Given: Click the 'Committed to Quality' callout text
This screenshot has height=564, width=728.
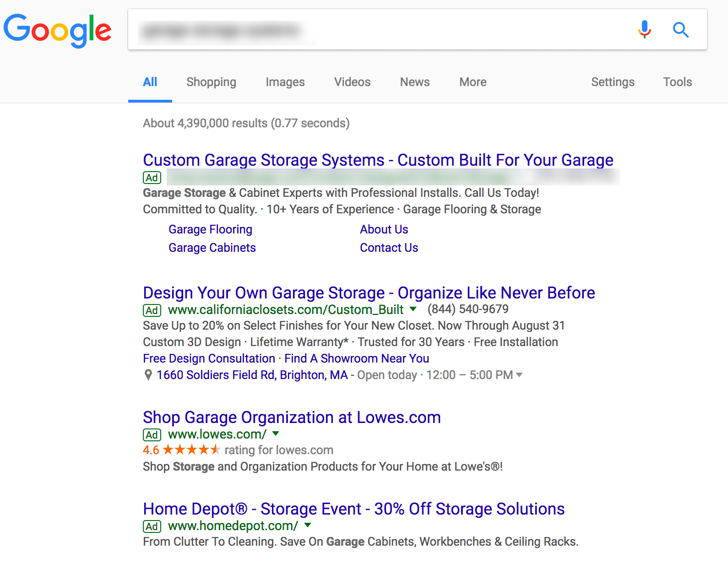Looking at the screenshot, I should pos(342,209).
